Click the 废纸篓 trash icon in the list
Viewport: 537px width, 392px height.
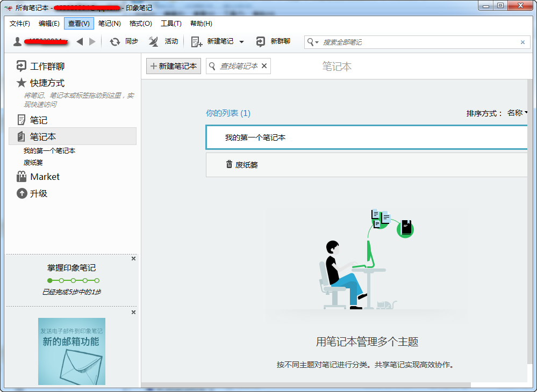point(230,164)
